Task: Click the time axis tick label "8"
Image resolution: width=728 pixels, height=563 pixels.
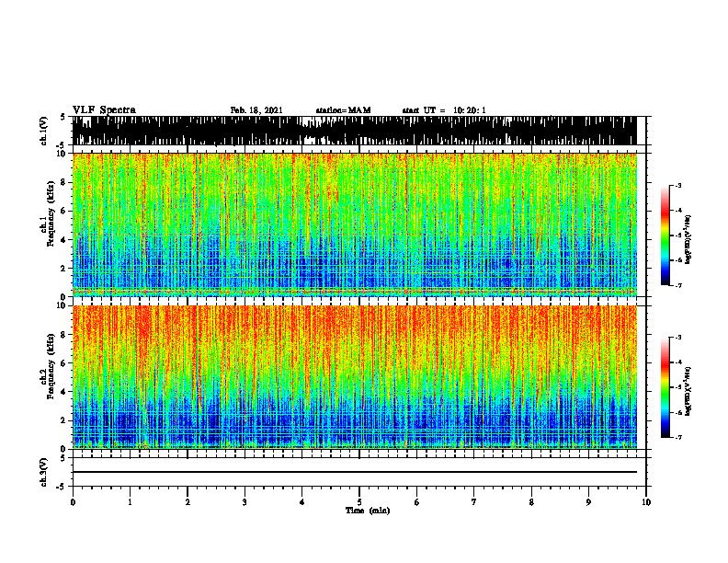Action: tap(531, 502)
